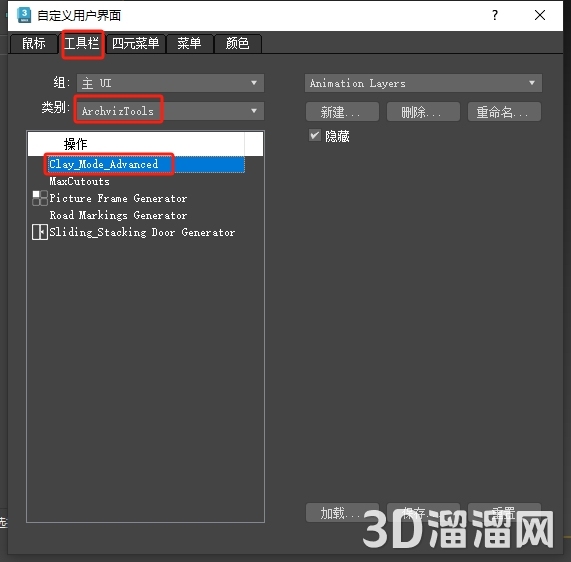Select the MaxCutouts action

click(x=79, y=181)
